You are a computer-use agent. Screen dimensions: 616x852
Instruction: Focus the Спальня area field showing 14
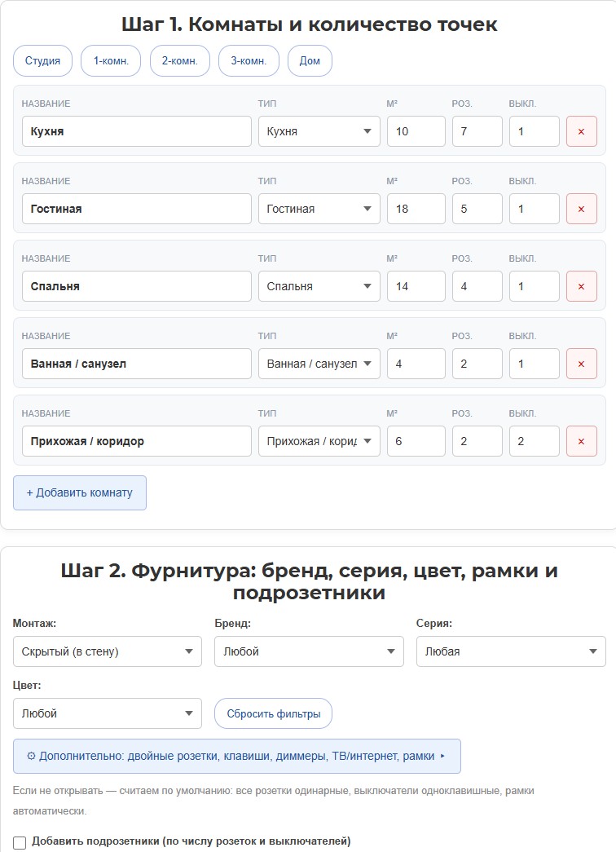416,286
